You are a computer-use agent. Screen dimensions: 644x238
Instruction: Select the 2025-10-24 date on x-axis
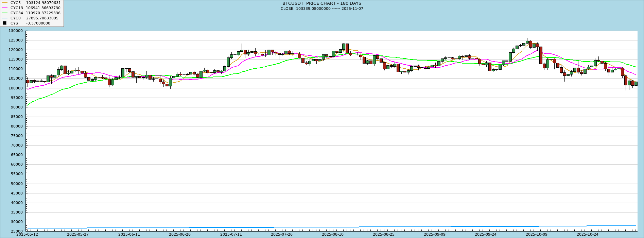[x=587, y=234]
